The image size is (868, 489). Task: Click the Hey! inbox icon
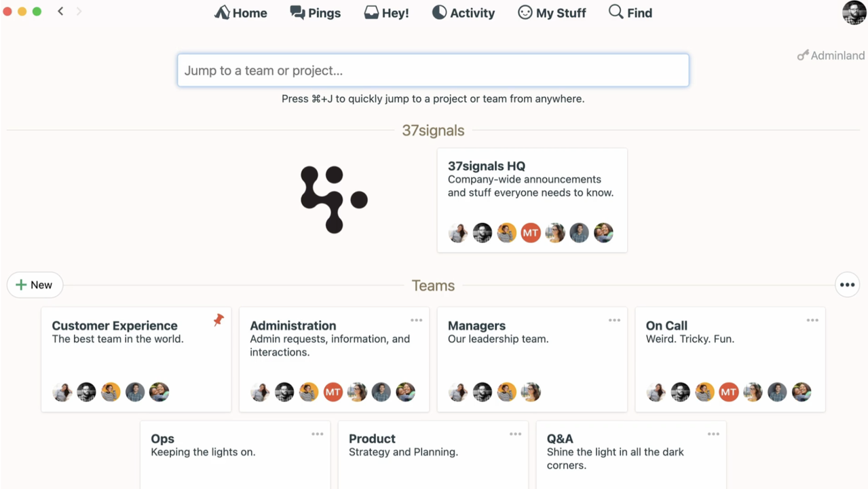[371, 12]
